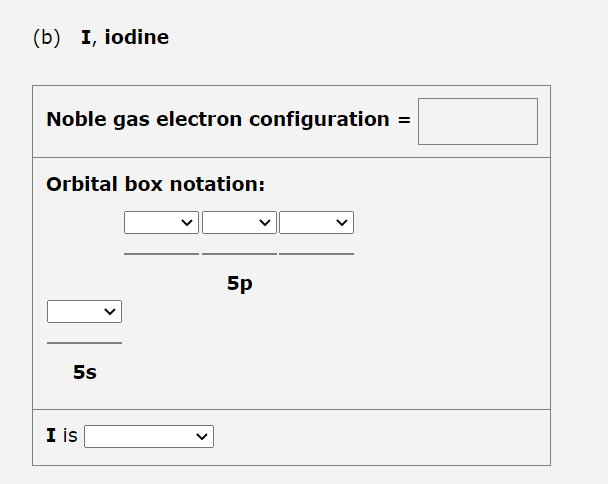Click the 'I, iodine' question heading

click(x=125, y=38)
